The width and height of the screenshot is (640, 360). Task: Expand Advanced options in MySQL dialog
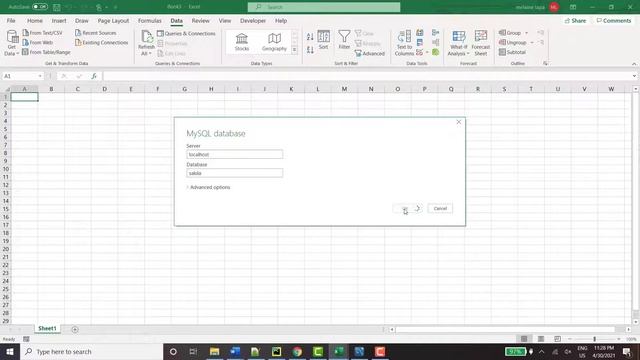tap(209, 187)
